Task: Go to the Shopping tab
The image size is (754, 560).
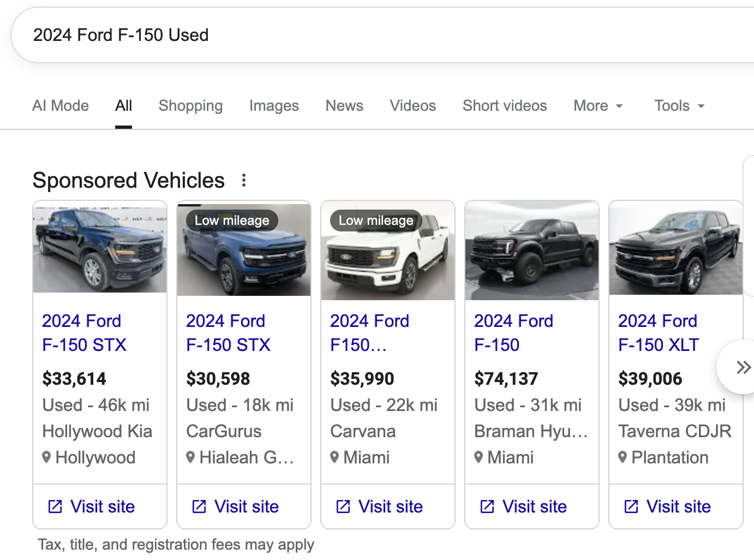Action: coord(190,106)
